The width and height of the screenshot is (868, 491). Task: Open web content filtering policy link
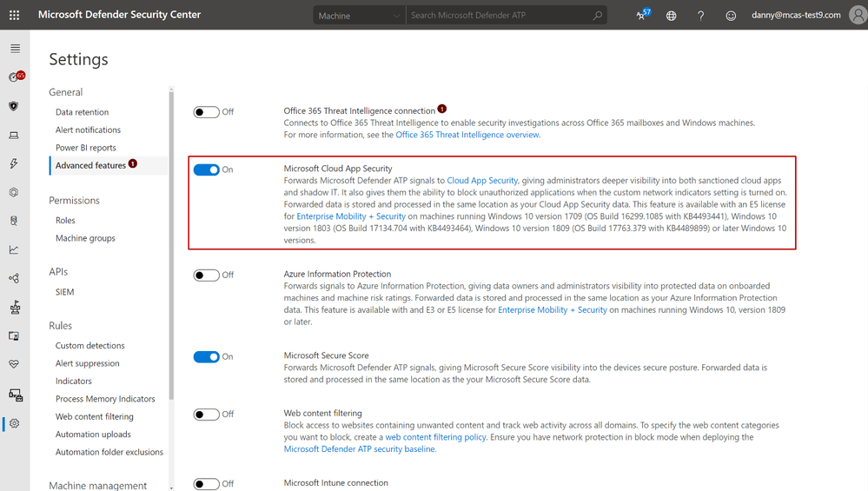click(435, 437)
